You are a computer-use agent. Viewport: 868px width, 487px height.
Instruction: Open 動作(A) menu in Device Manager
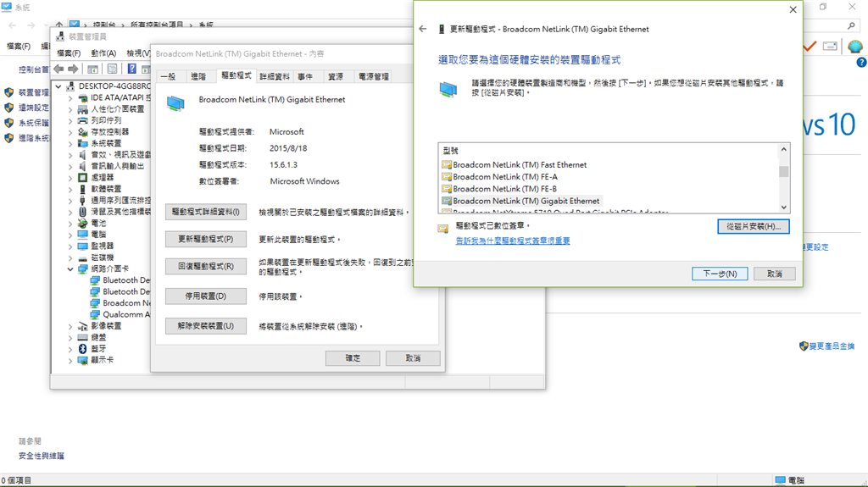coord(103,53)
